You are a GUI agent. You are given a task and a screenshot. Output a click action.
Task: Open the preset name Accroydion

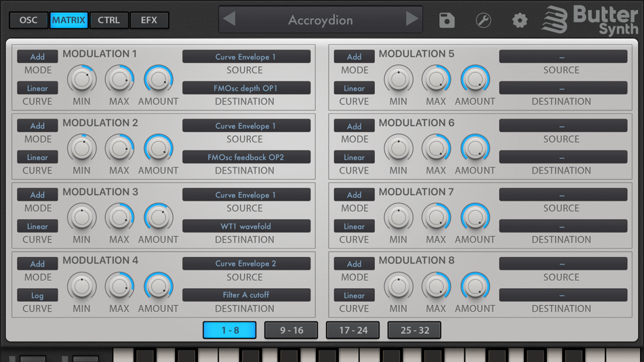pyautogui.click(x=321, y=20)
